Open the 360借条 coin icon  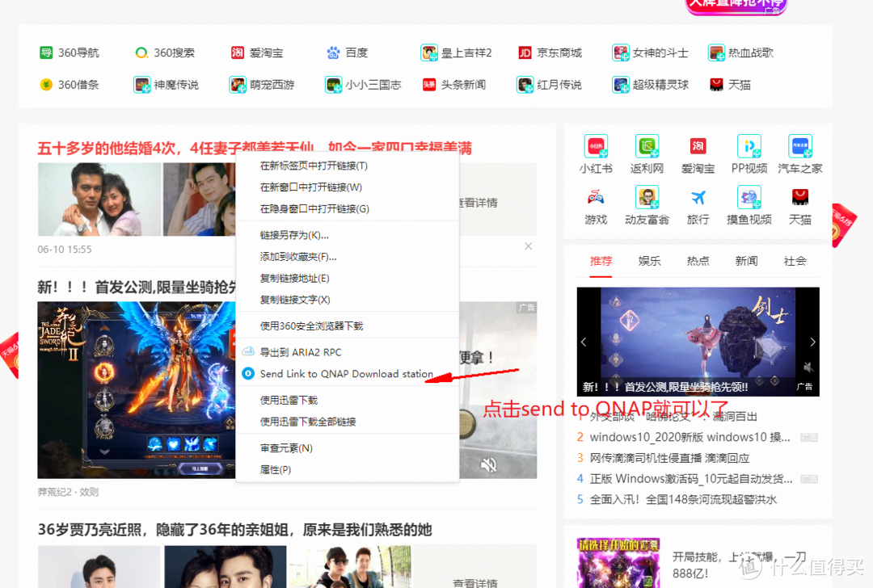pos(46,85)
